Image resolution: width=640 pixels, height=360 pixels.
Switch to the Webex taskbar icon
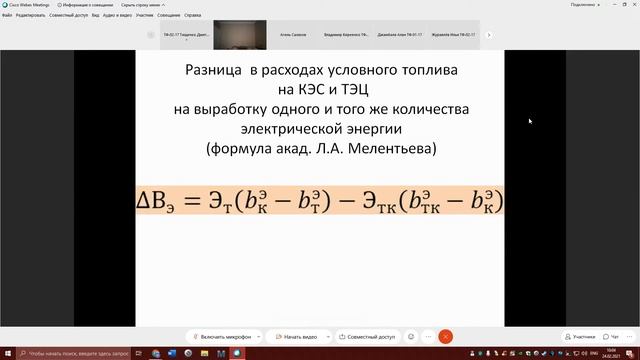(237, 353)
